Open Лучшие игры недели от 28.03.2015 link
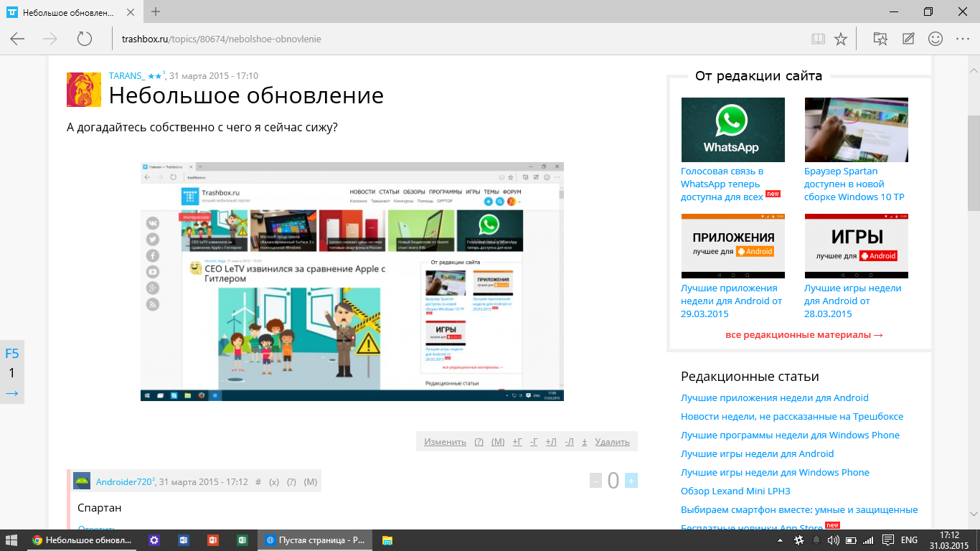 pos(853,301)
